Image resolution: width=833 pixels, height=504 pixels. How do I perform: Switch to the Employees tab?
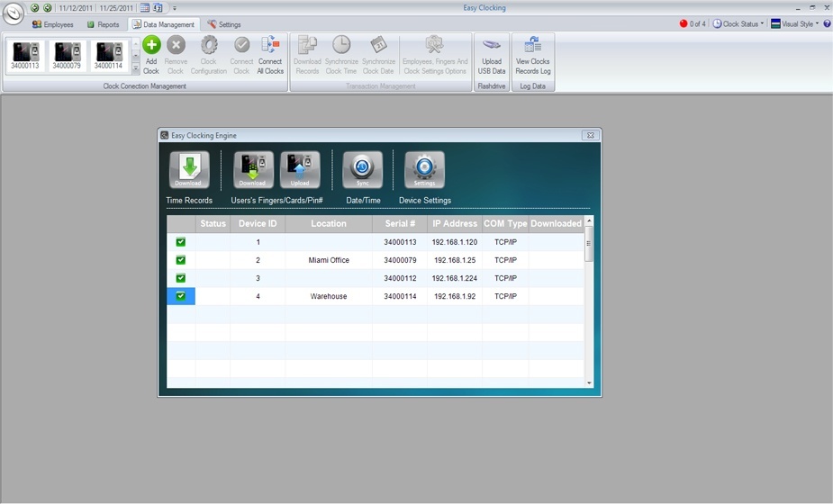[52, 24]
